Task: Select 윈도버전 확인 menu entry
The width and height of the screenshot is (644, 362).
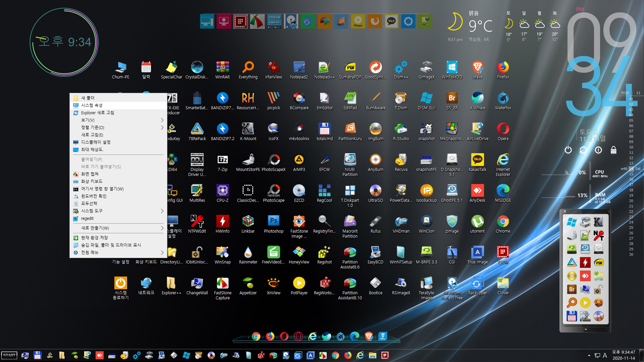Action: coord(118,196)
